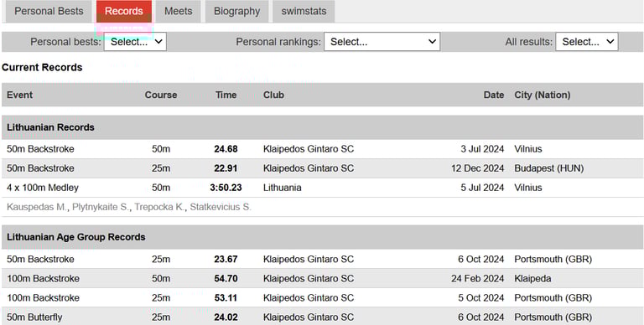Click the 54.70 100m Backstroke time
This screenshot has height=325, width=644.
226,279
